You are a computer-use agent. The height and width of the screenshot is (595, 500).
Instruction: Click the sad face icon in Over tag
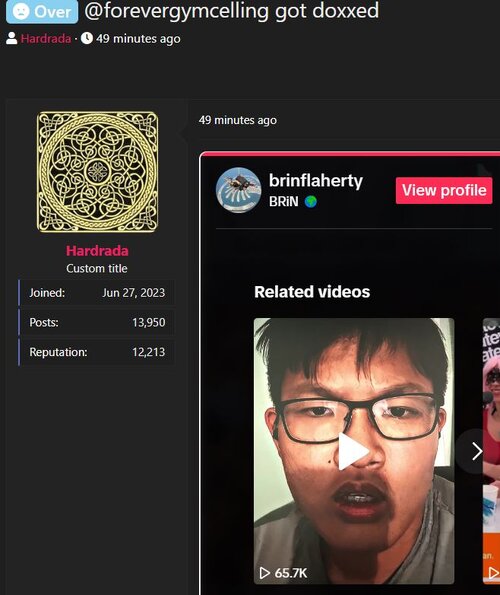click(x=21, y=11)
